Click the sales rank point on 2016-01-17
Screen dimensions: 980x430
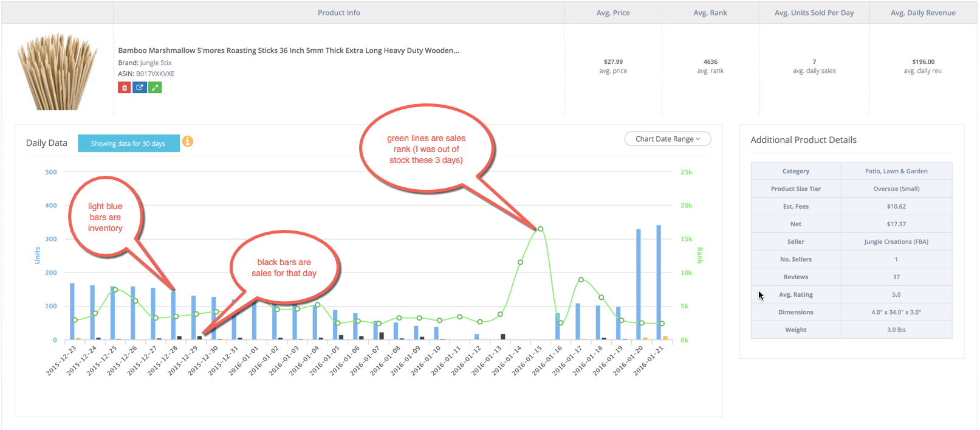point(581,280)
